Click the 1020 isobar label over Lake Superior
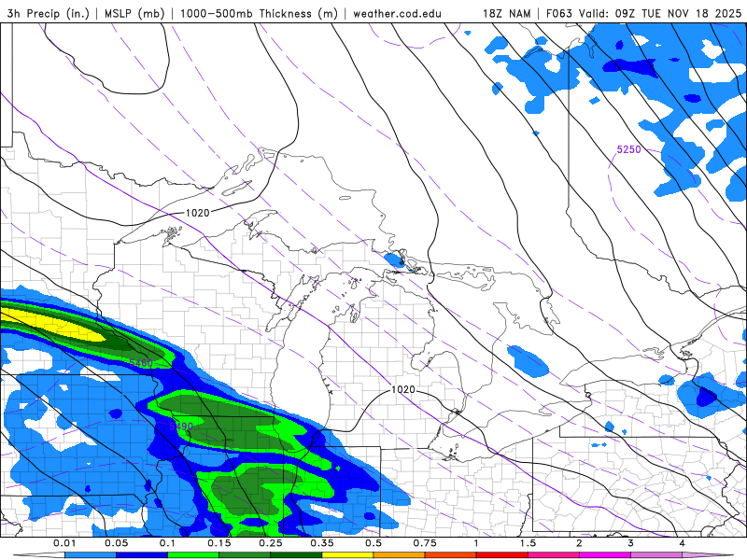Viewport: 747px width, 560px height. [197, 213]
